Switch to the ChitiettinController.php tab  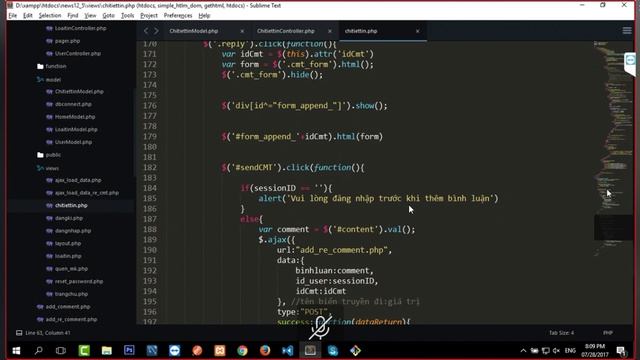click(286, 31)
